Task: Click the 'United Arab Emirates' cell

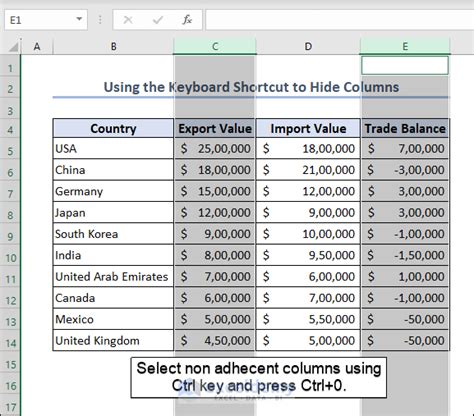Action: tap(113, 276)
